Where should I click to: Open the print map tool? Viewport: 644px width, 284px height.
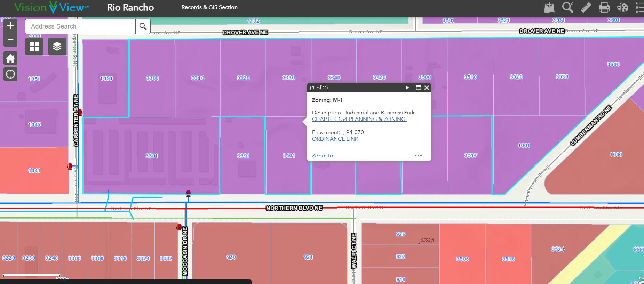(604, 7)
